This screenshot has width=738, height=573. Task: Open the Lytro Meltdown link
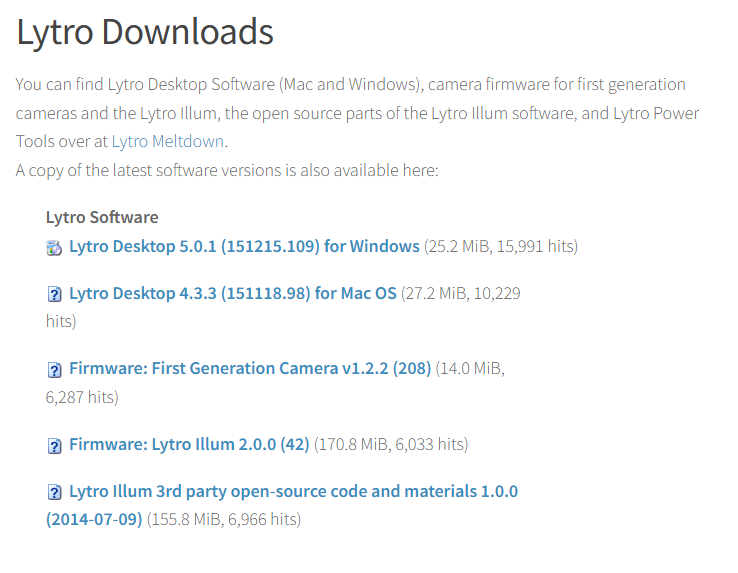tap(168, 141)
